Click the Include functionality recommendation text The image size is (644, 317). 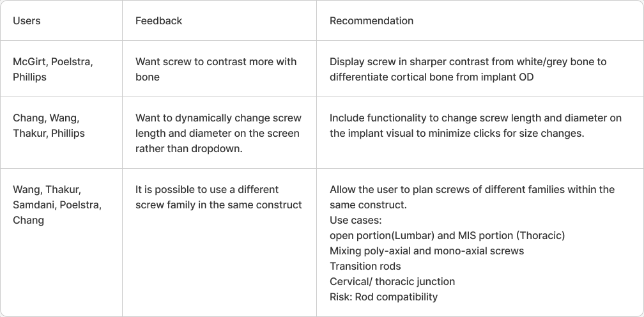coord(475,126)
